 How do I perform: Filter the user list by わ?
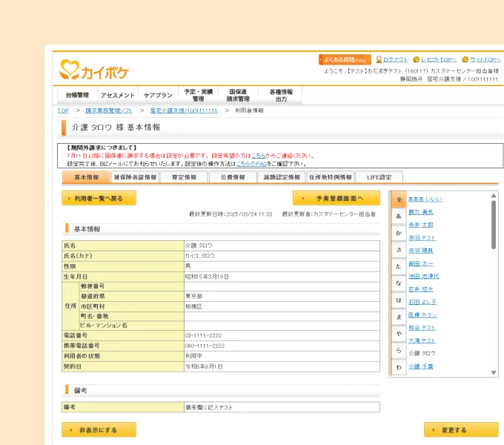[399, 367]
